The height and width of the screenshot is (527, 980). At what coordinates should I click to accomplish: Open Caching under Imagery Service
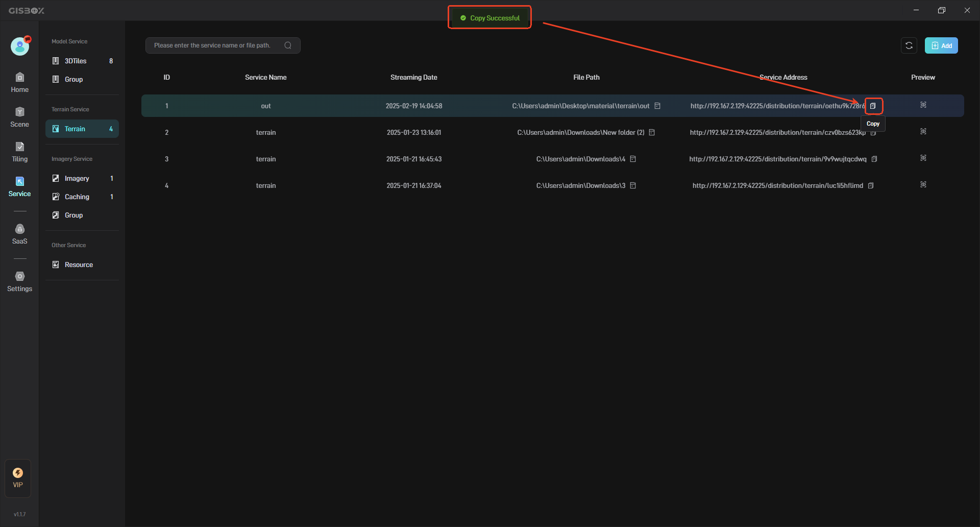tap(77, 197)
